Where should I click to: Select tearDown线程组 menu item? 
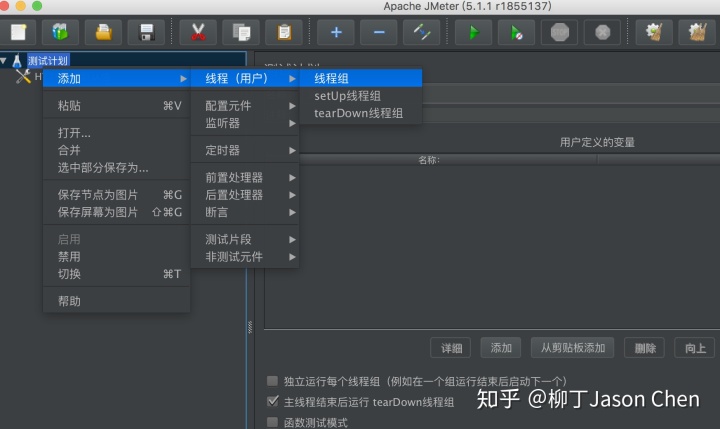(x=361, y=113)
